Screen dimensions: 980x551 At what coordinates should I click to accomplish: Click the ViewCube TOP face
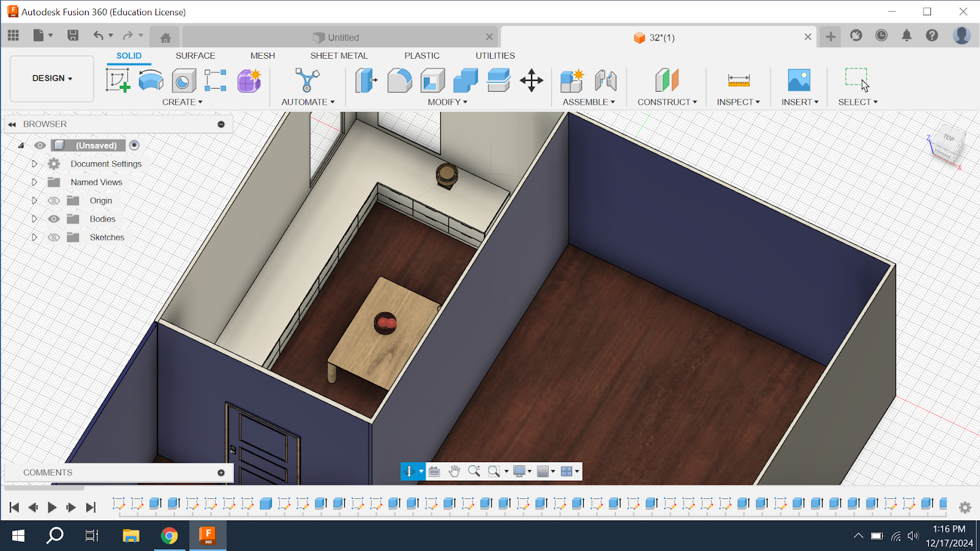point(949,138)
